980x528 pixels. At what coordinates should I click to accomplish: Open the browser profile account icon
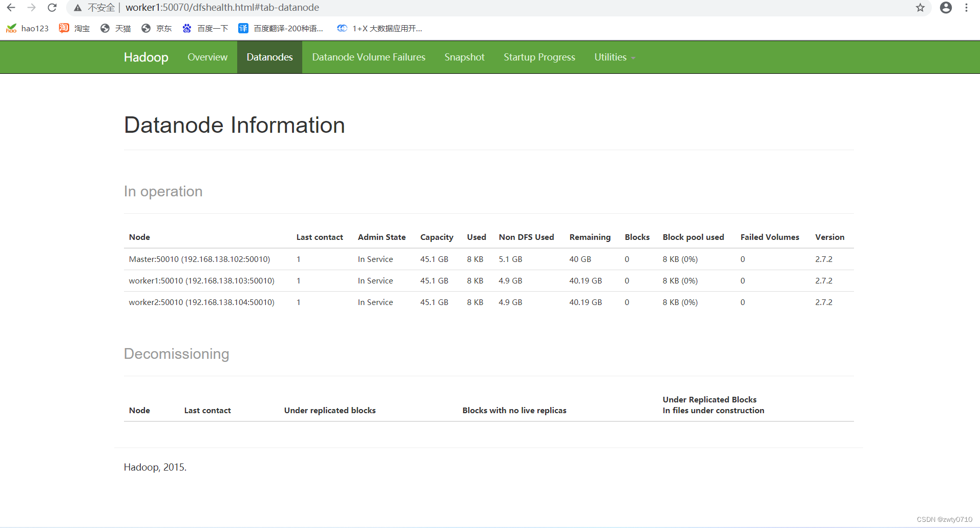[x=946, y=8]
